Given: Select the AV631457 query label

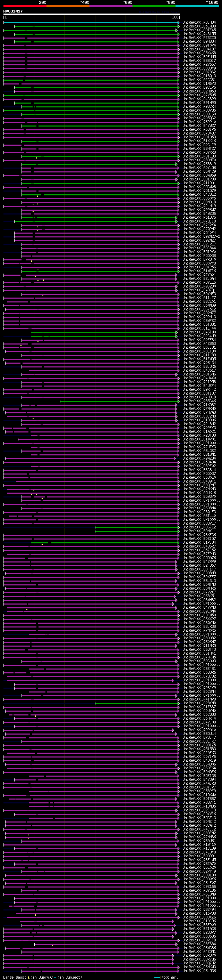Looking at the screenshot, I should [13, 11].
